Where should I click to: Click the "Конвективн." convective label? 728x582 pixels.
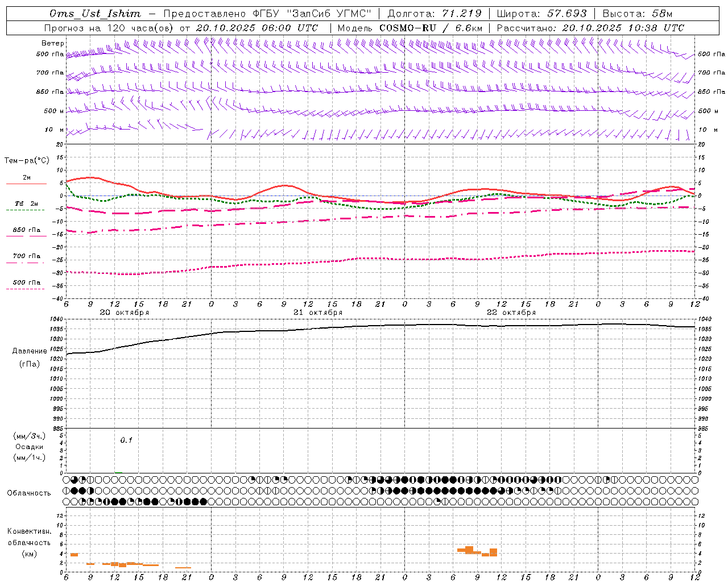click(x=29, y=531)
